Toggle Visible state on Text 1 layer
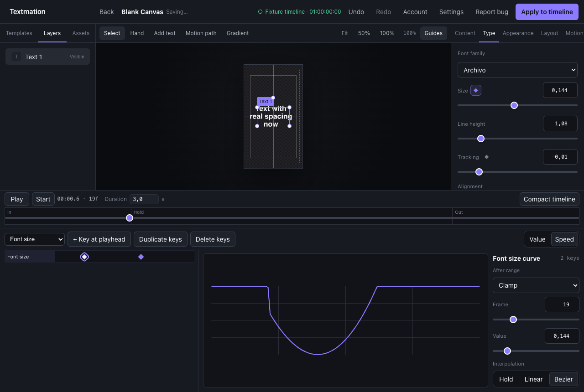 [77, 57]
